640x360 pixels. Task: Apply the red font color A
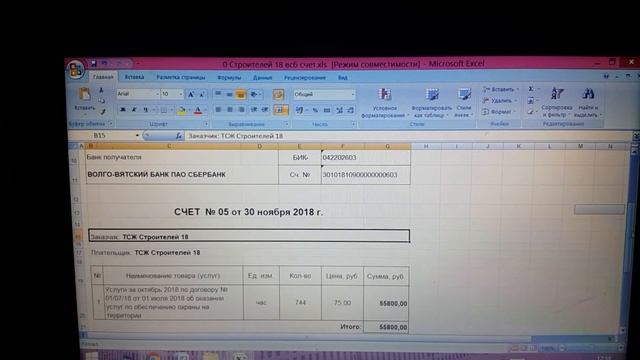(198, 110)
